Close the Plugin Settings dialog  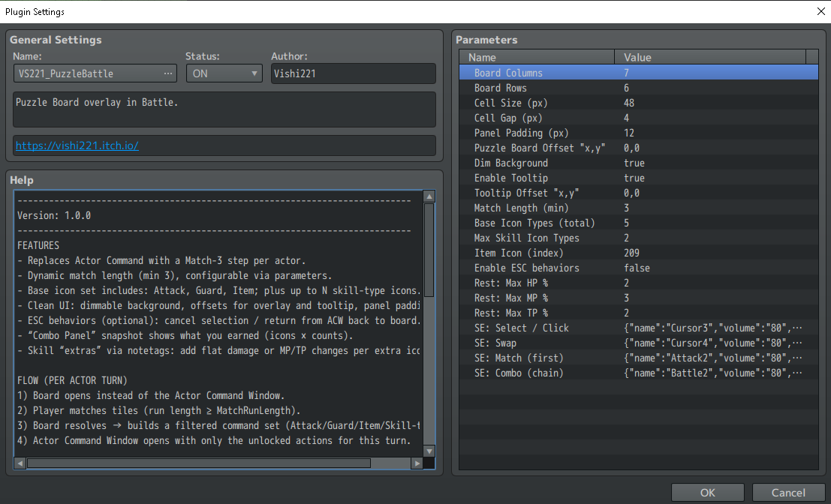[820, 11]
